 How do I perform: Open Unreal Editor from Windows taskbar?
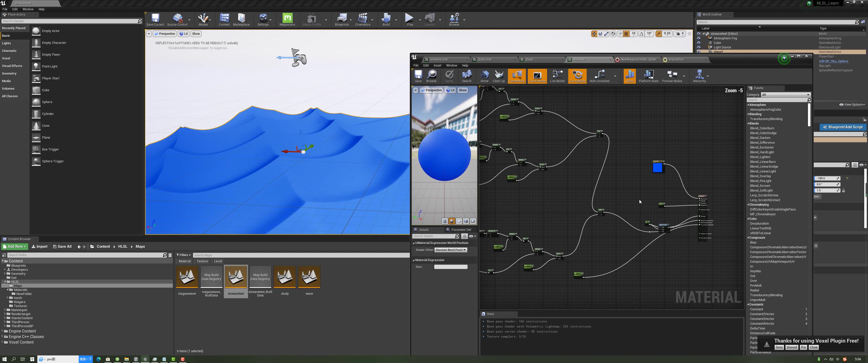[x=145, y=359]
